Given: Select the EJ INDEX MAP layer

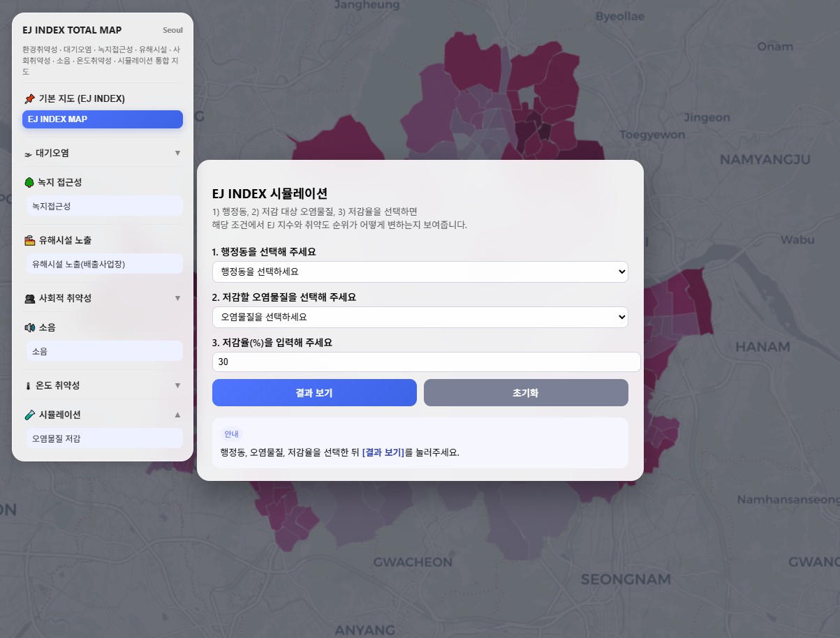Looking at the screenshot, I should click(x=103, y=119).
